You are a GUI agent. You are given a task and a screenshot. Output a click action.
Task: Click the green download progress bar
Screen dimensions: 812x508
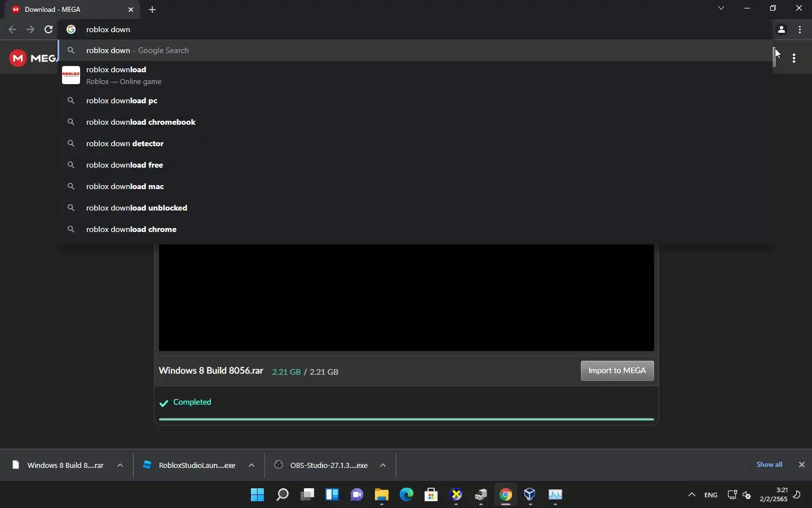(x=407, y=419)
